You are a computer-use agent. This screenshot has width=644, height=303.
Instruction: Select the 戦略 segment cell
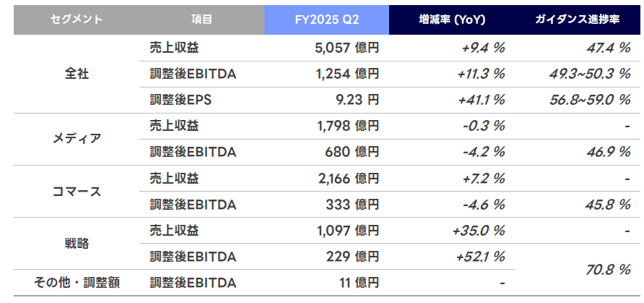(x=76, y=243)
